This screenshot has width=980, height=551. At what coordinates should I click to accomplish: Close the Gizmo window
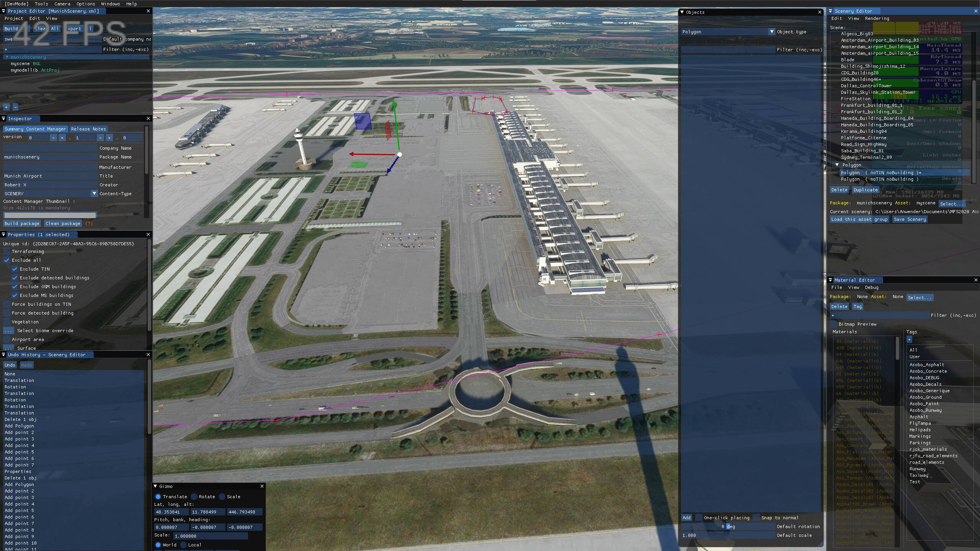click(262, 486)
